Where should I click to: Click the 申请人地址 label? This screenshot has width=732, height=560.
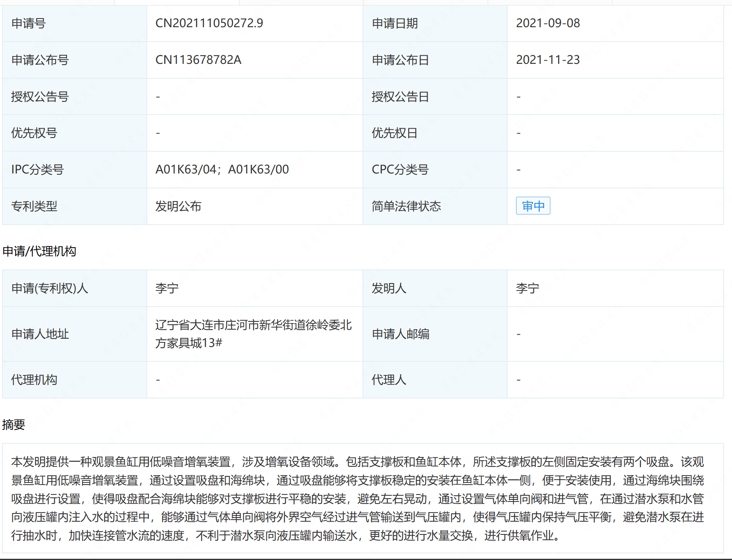(x=40, y=334)
